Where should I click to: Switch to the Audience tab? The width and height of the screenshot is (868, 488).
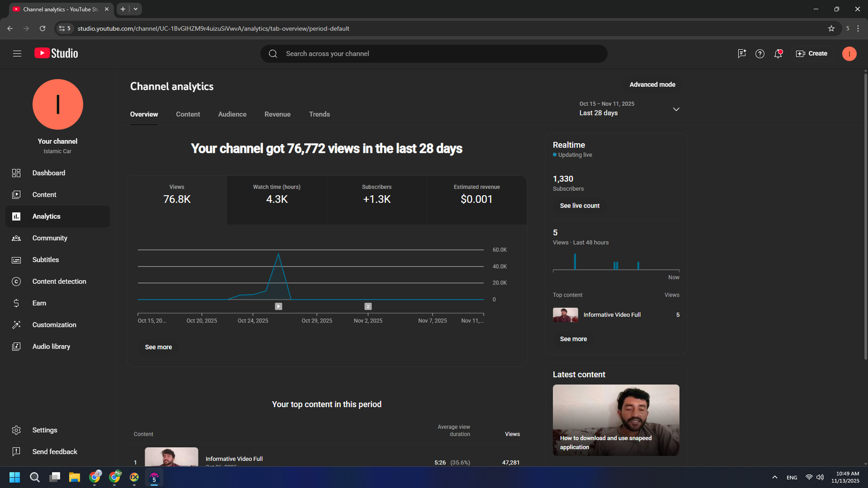(232, 114)
